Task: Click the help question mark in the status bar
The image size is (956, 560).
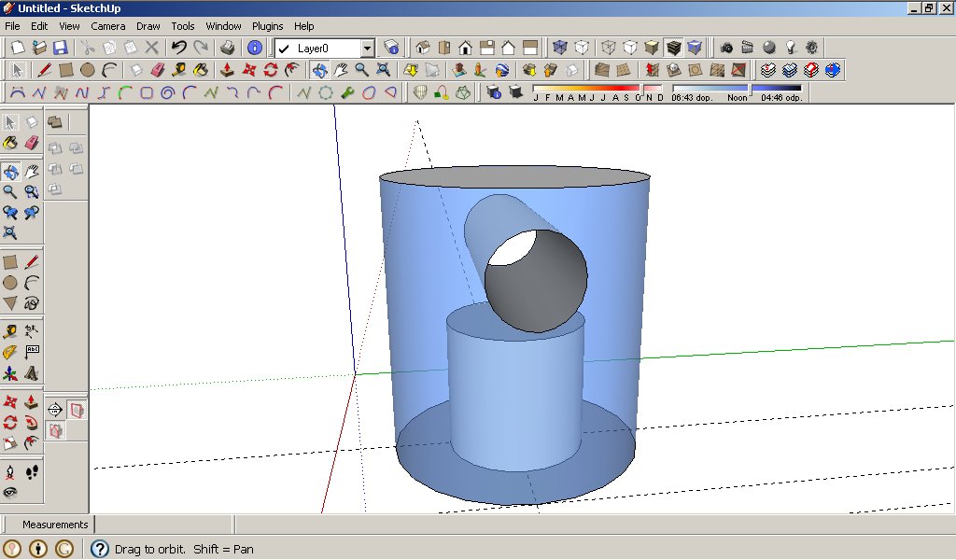Action: pos(100,549)
